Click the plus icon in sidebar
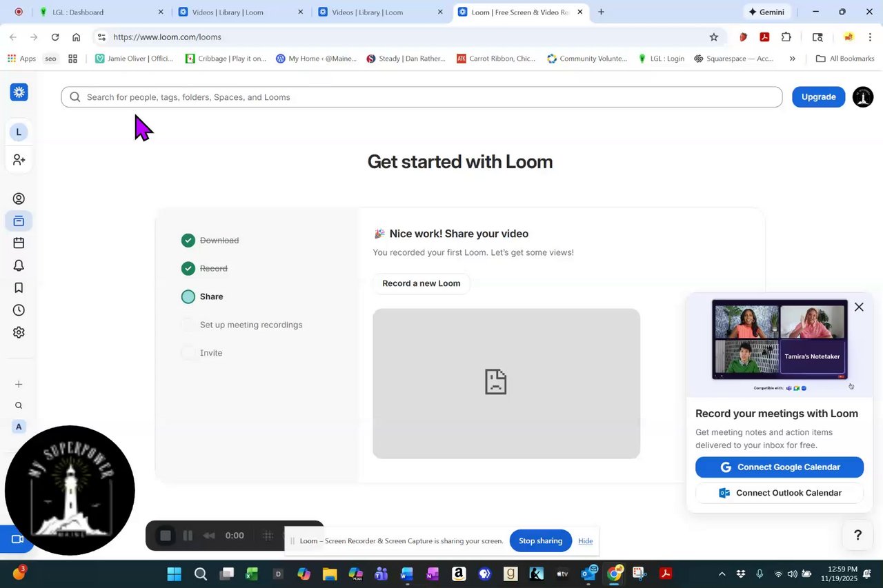 point(19,384)
